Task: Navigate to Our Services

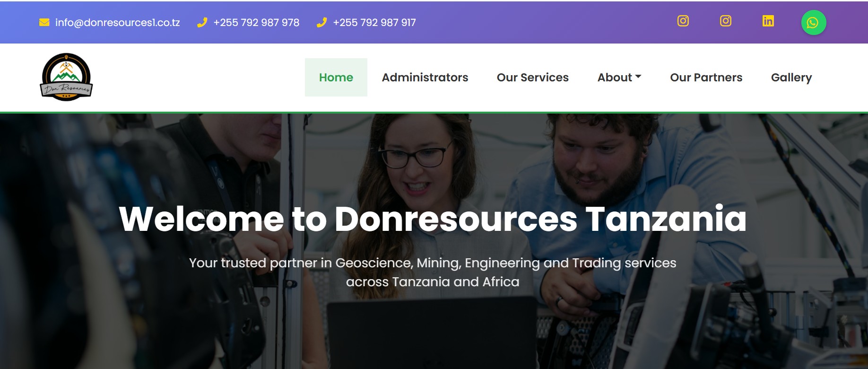Action: pyautogui.click(x=533, y=77)
